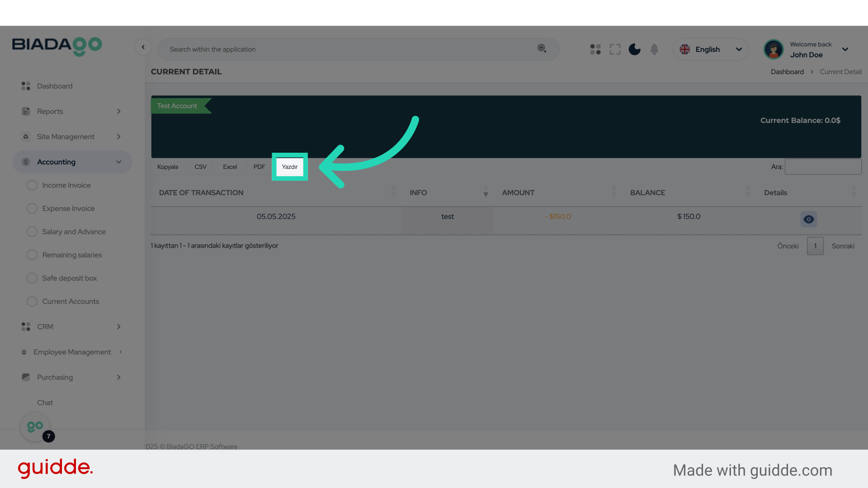Click the BiadaGO logo

(57, 46)
